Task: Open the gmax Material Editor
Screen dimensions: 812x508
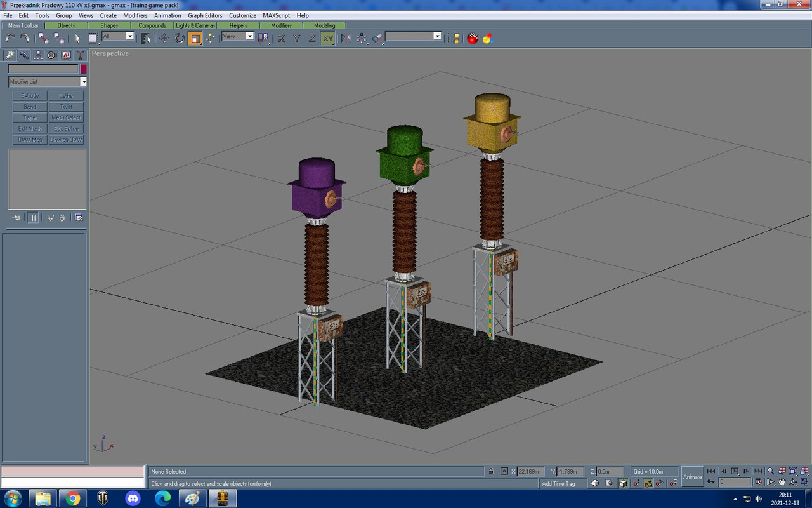Action: [473, 39]
